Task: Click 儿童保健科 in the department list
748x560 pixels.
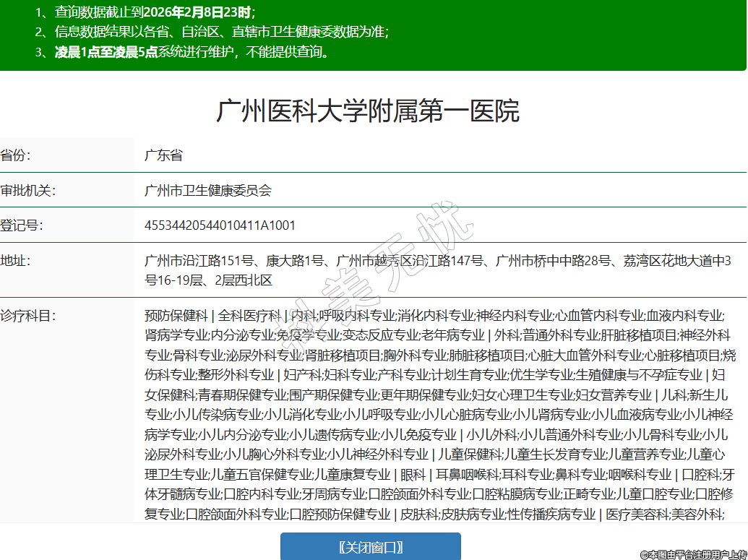Action: 470,455
